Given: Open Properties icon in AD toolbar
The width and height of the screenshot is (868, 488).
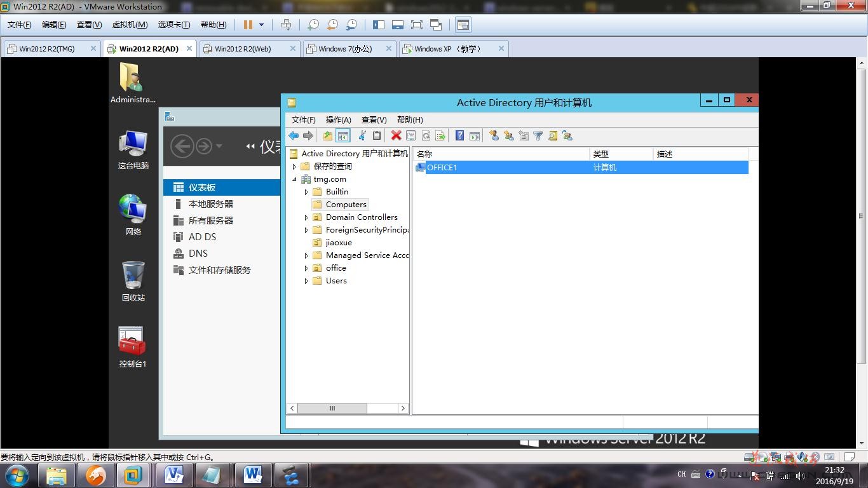Looking at the screenshot, I should [x=410, y=135].
